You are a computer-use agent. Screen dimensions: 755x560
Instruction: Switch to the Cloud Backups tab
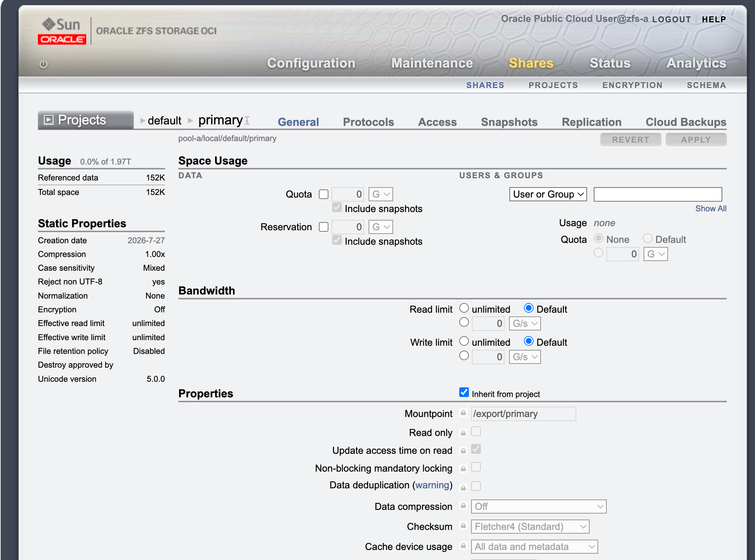[x=686, y=122]
